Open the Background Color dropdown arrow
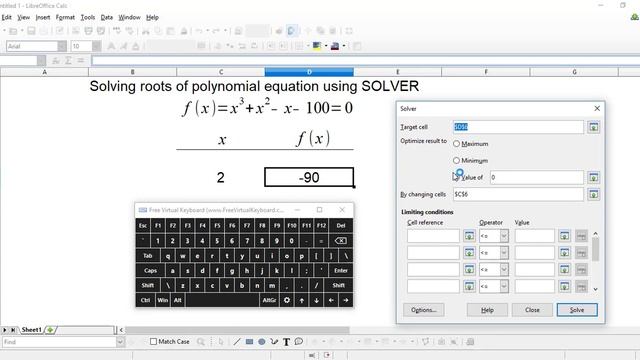This screenshot has height=360, width=640. [x=326, y=46]
